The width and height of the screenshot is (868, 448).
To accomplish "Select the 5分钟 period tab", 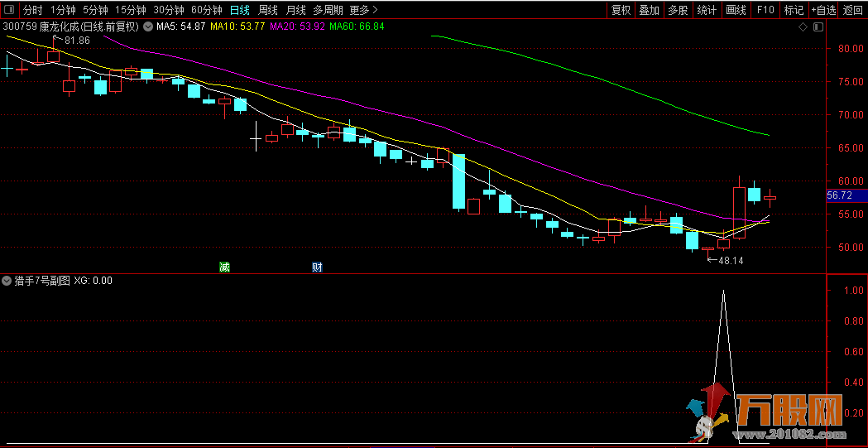I will pyautogui.click(x=95, y=9).
